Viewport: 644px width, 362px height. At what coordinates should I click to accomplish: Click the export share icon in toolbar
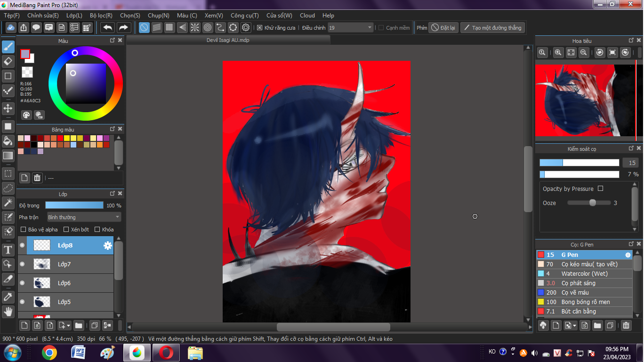click(x=23, y=28)
